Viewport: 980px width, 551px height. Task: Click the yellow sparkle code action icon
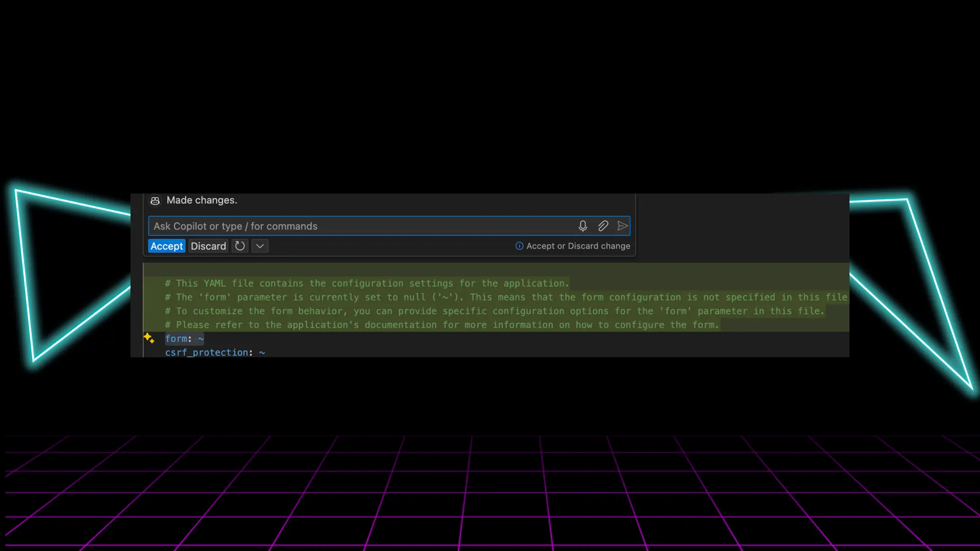click(x=149, y=338)
